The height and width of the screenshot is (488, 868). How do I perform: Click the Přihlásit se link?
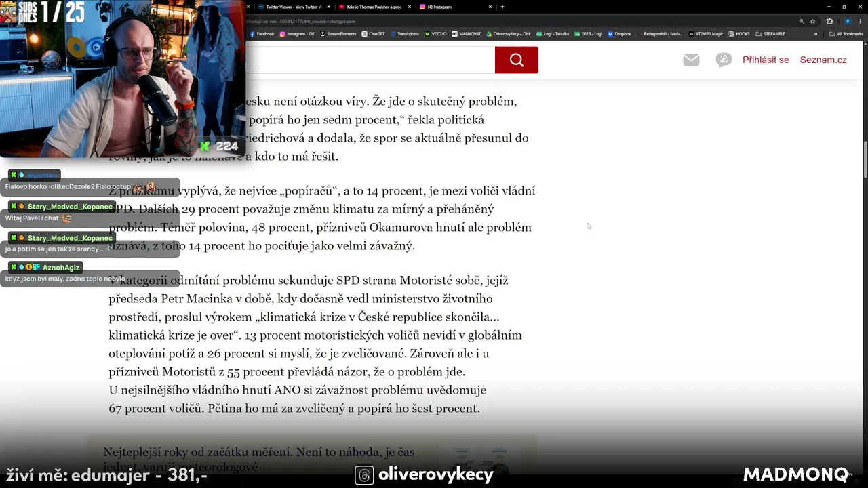(766, 60)
